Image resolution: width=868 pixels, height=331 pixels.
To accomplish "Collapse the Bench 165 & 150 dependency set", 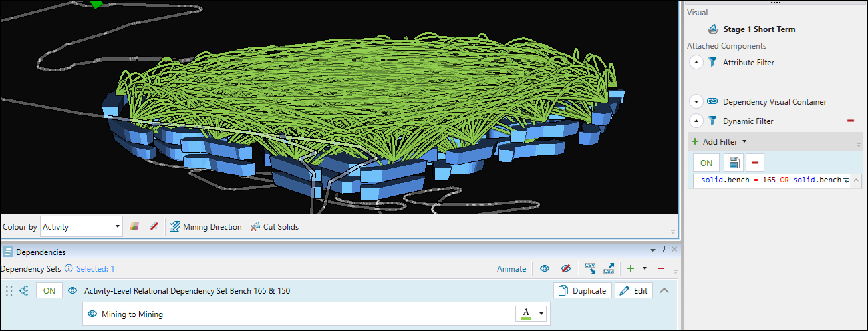I will point(664,290).
